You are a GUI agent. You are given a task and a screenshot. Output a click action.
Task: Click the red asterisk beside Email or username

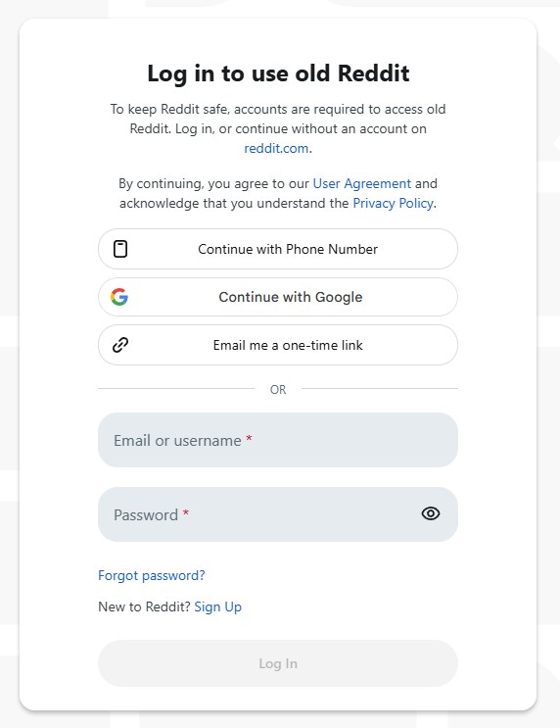coord(249,438)
